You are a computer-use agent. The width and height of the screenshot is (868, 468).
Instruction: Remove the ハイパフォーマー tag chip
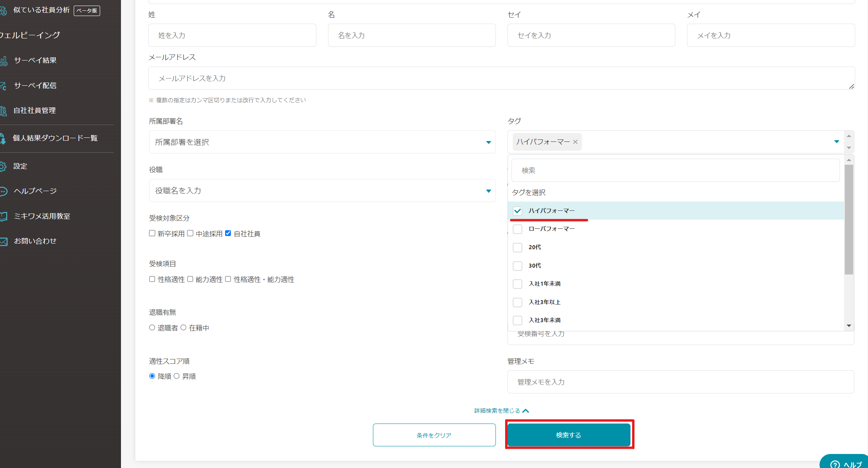(x=575, y=142)
